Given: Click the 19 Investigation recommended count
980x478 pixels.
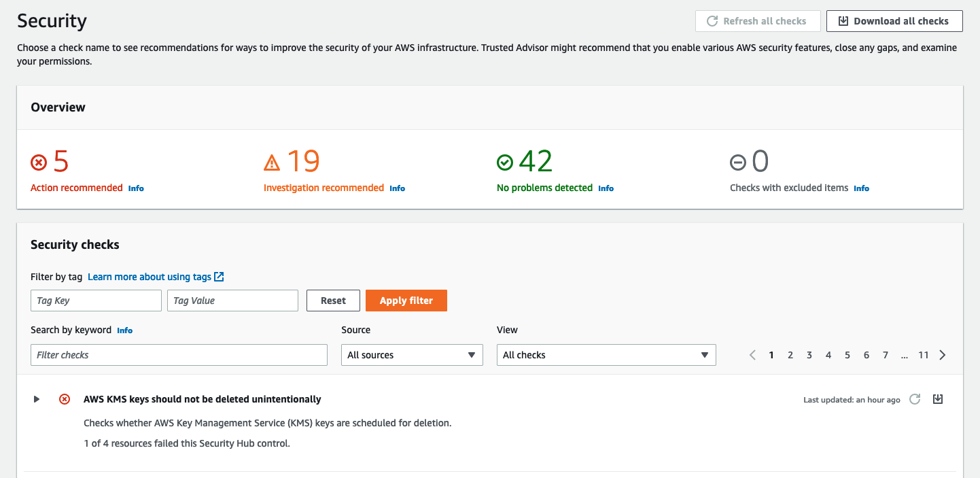Looking at the screenshot, I should click(303, 162).
